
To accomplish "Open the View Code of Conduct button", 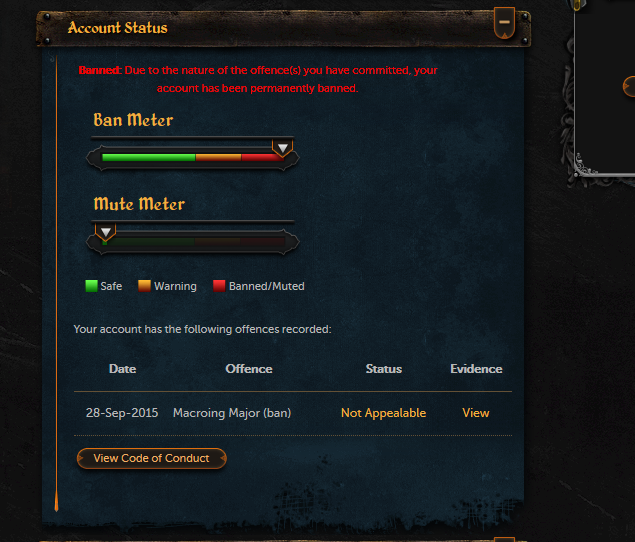I will click(151, 458).
